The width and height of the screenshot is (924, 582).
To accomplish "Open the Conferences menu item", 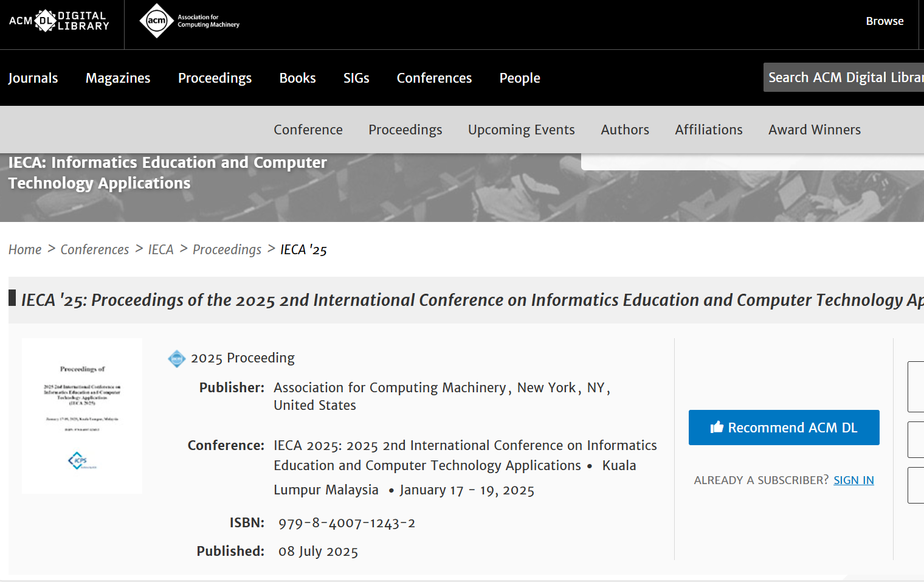I will point(434,78).
